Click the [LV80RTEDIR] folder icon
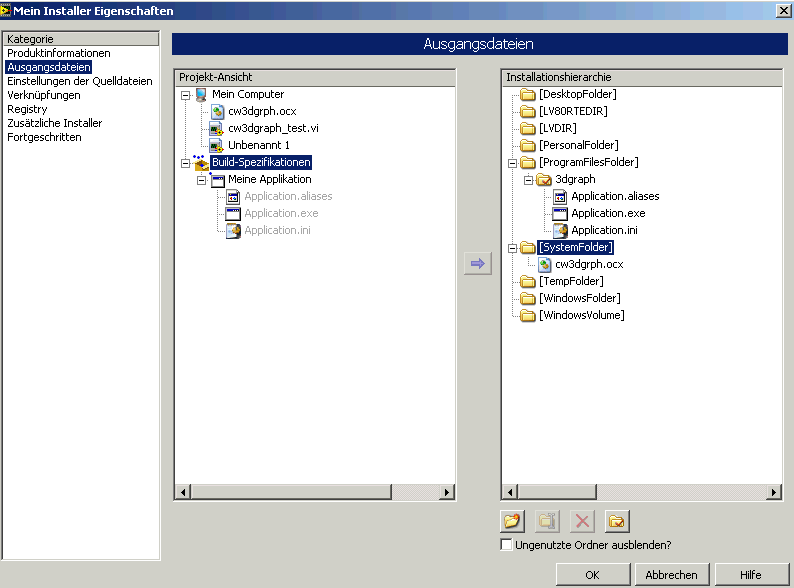The height and width of the screenshot is (588, 794). [528, 111]
